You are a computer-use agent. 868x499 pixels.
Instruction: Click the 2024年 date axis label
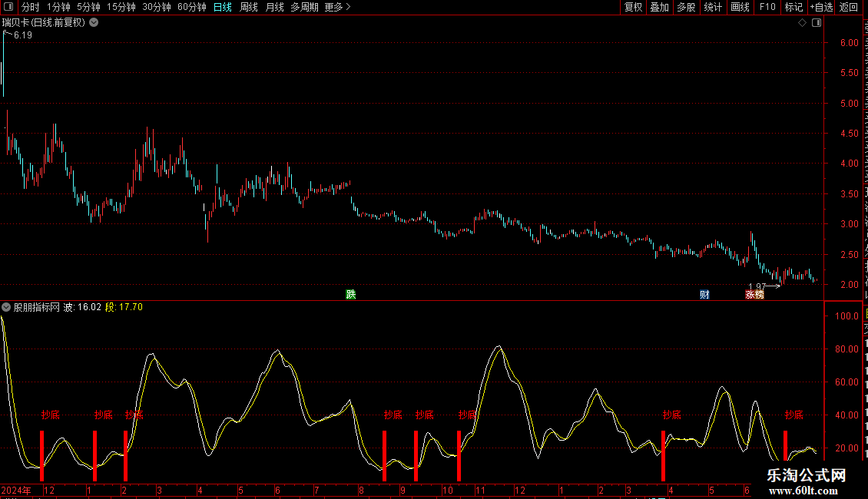[x=16, y=490]
